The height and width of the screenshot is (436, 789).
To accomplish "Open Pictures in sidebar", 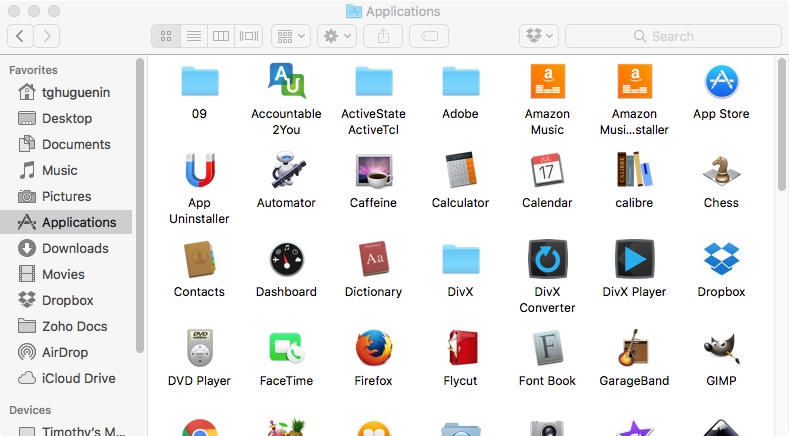I will pyautogui.click(x=66, y=196).
